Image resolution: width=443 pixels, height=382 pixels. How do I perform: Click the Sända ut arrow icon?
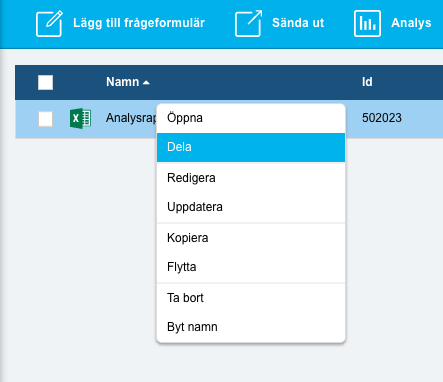(248, 23)
